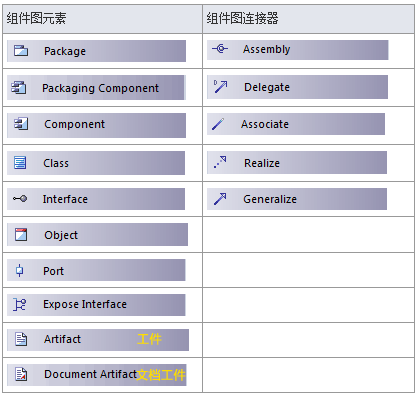The height and width of the screenshot is (396, 418).
Task: Select the Assembly connector icon
Action: point(220,49)
